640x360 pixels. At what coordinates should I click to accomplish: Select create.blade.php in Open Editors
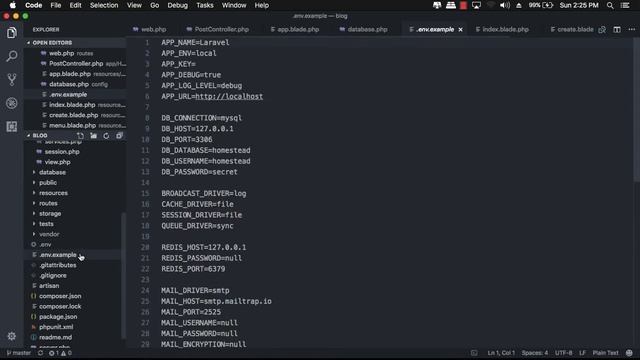pyautogui.click(x=73, y=115)
